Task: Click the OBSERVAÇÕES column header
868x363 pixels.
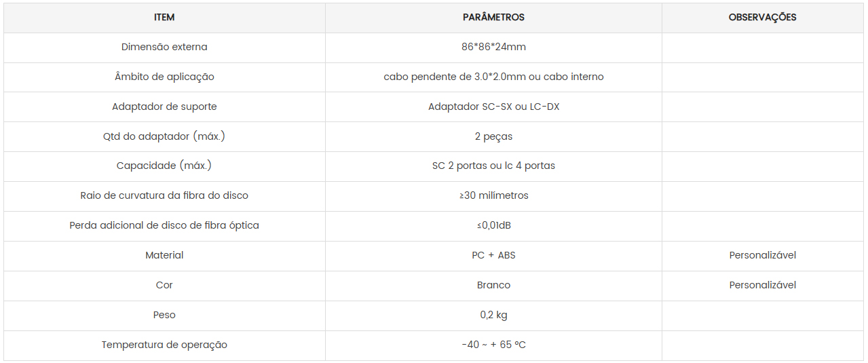Action: pyautogui.click(x=763, y=18)
